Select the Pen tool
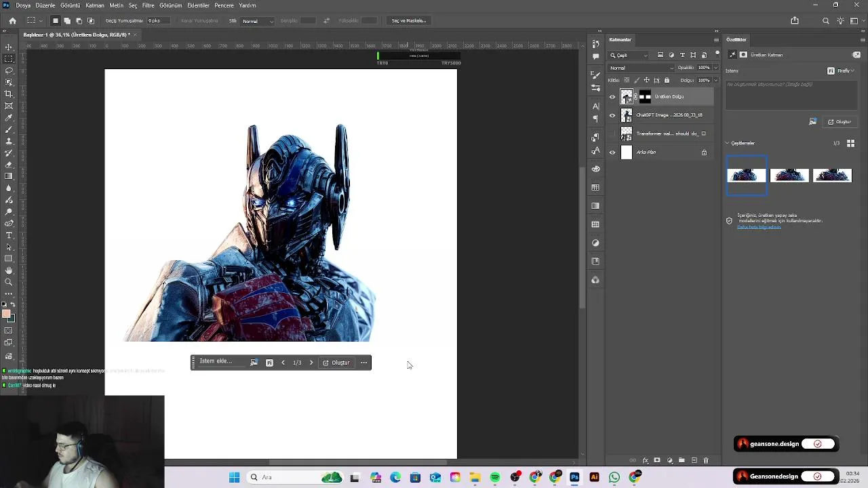Viewport: 868px width, 488px height. (x=9, y=223)
